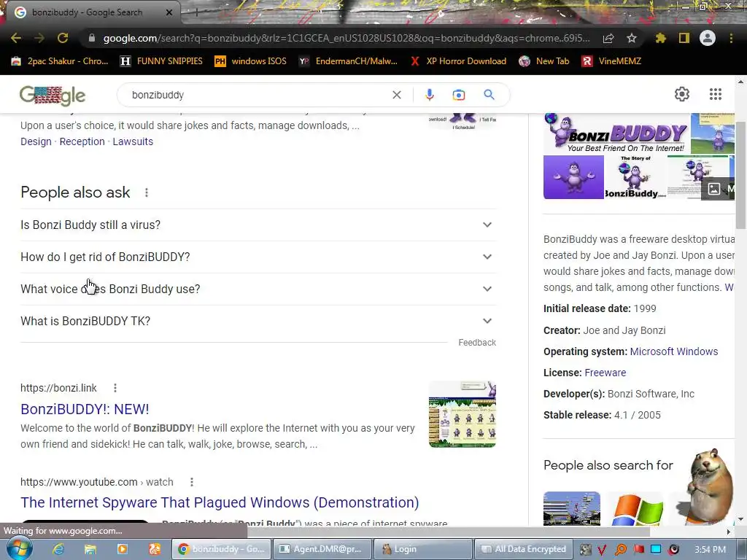
Task: Launch Internet Explorer from the taskbar
Action: [58, 549]
